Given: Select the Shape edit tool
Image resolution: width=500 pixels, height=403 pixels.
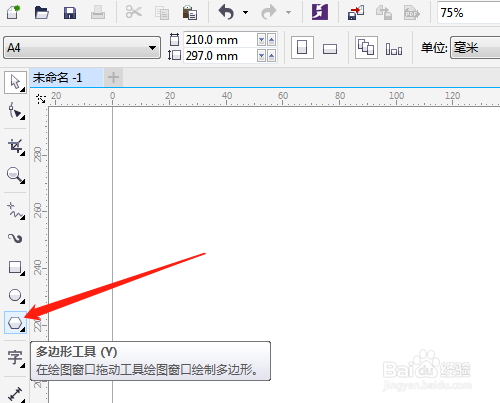Looking at the screenshot, I should [x=15, y=111].
